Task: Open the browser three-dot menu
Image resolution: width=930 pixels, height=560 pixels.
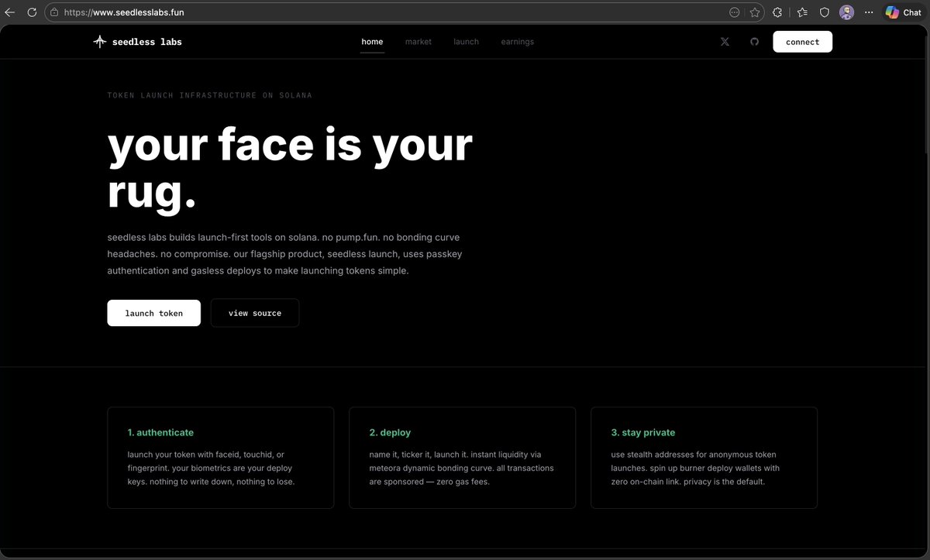Action: coord(870,12)
